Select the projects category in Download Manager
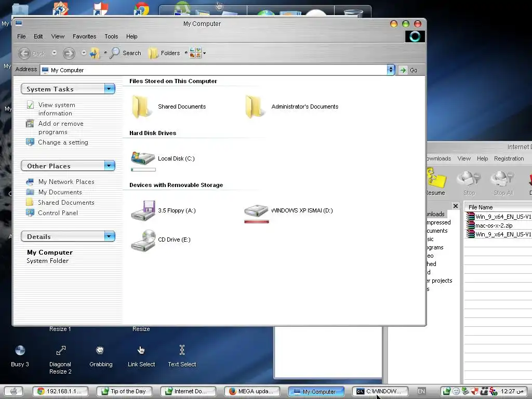532x399 pixels. (x=440, y=281)
